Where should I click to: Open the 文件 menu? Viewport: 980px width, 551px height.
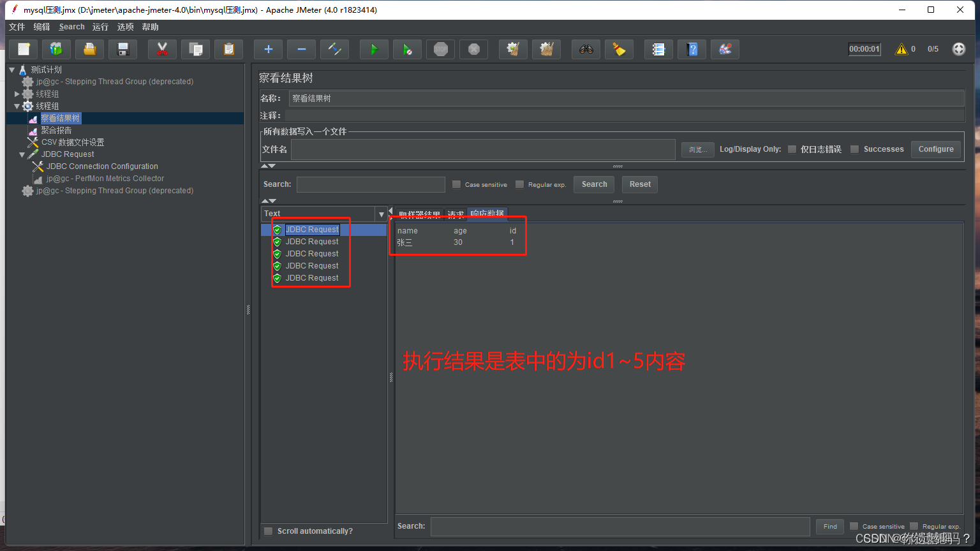pos(17,27)
